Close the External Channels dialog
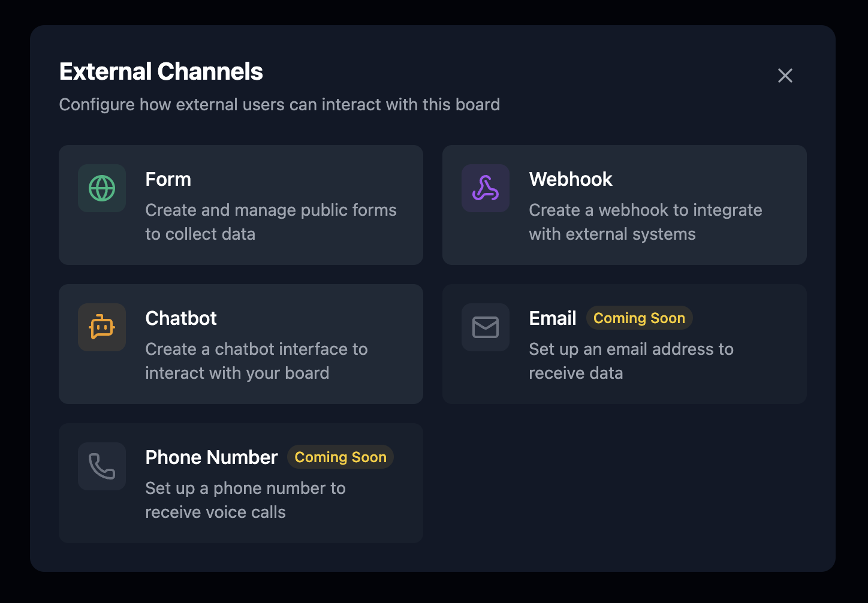Viewport: 868px width, 603px height. [x=785, y=76]
